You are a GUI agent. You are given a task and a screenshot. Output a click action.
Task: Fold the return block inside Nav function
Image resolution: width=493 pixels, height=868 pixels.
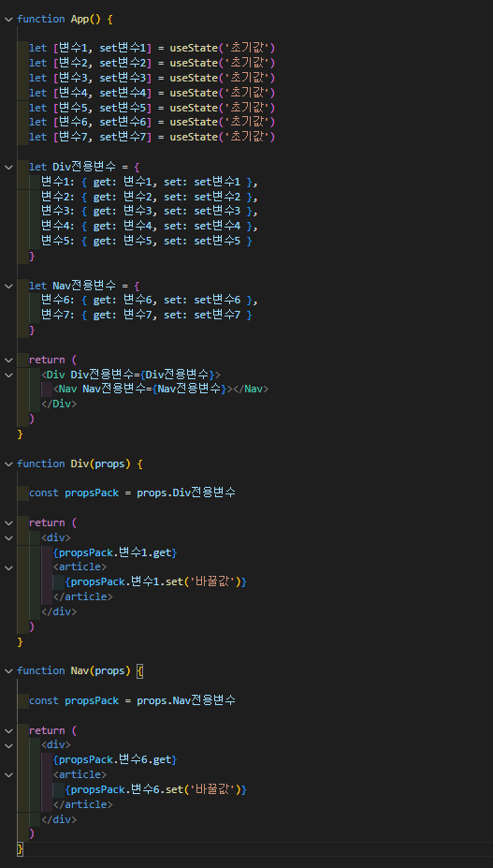click(x=8, y=730)
